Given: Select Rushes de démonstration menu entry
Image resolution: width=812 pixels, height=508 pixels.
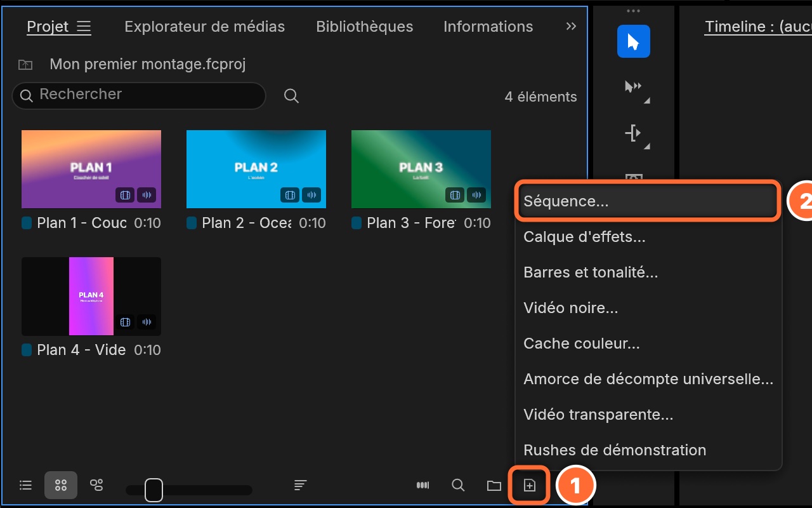Looking at the screenshot, I should pos(648,450).
